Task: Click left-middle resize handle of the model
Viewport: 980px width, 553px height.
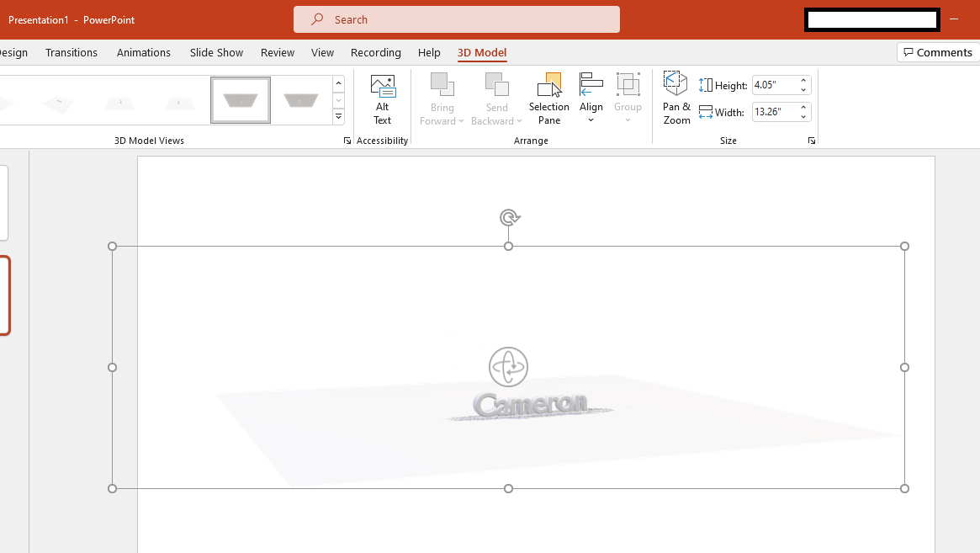Action: [x=113, y=367]
